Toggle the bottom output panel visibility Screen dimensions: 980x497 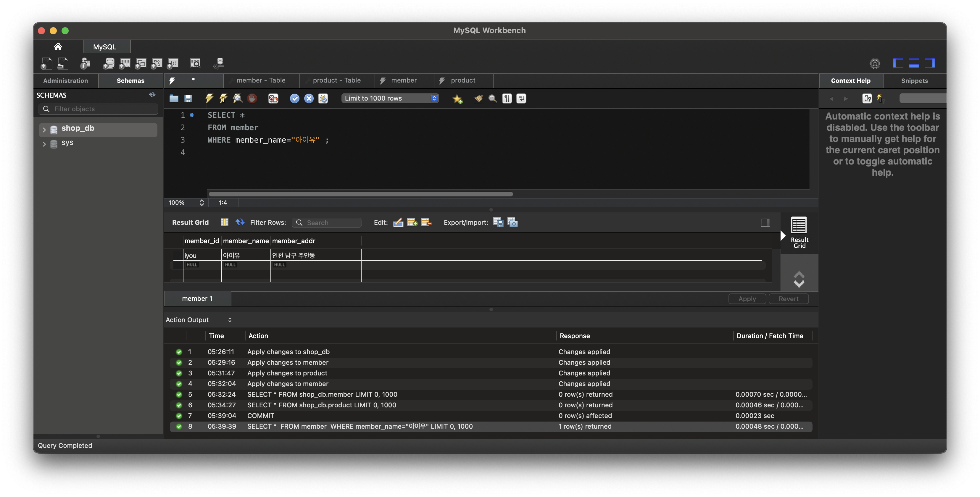click(x=914, y=64)
